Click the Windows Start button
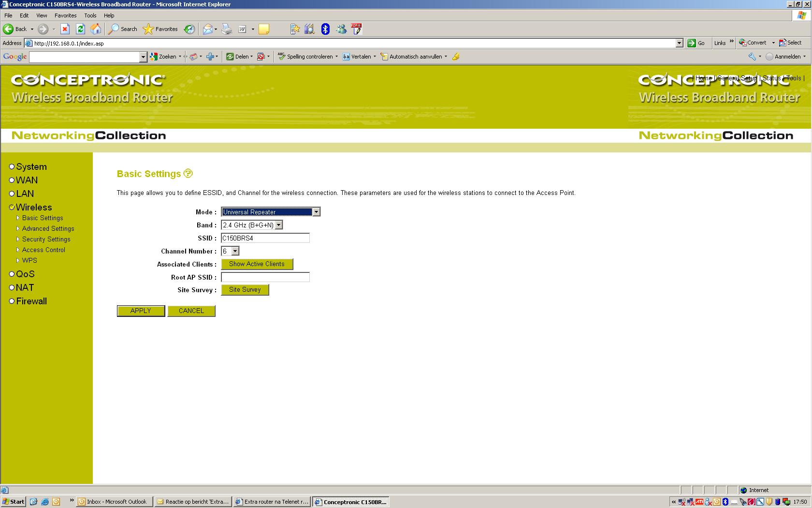This screenshot has width=812, height=508. point(13,502)
